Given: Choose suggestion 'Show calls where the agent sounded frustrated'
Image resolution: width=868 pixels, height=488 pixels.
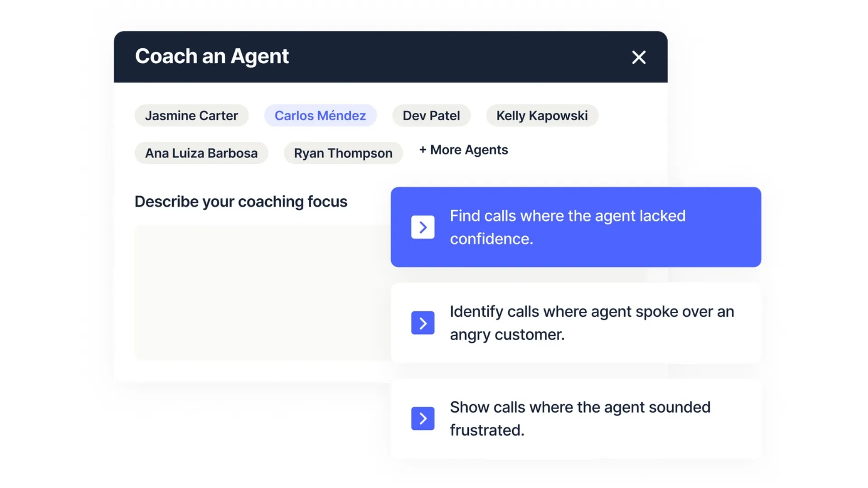Looking at the screenshot, I should pyautogui.click(x=576, y=418).
